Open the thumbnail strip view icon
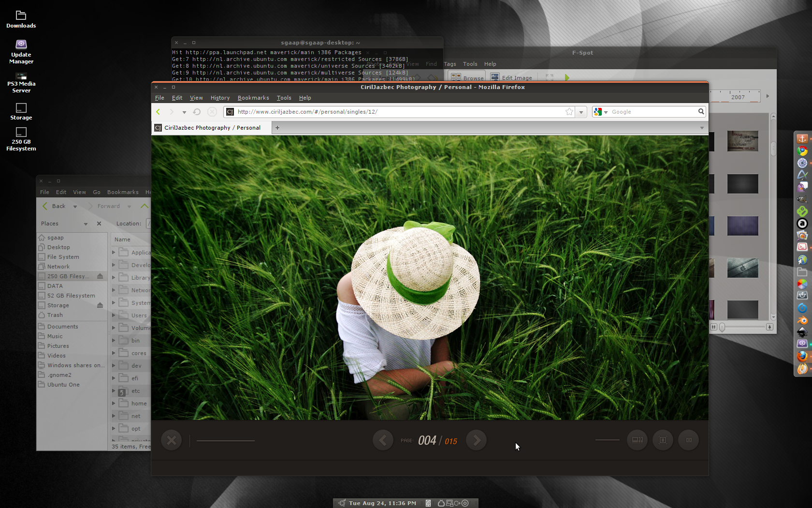The image size is (812, 508). (x=637, y=440)
